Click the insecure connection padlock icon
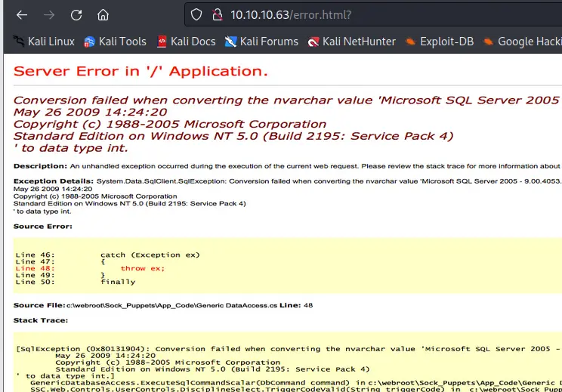This screenshot has height=392, width=562. [x=217, y=14]
